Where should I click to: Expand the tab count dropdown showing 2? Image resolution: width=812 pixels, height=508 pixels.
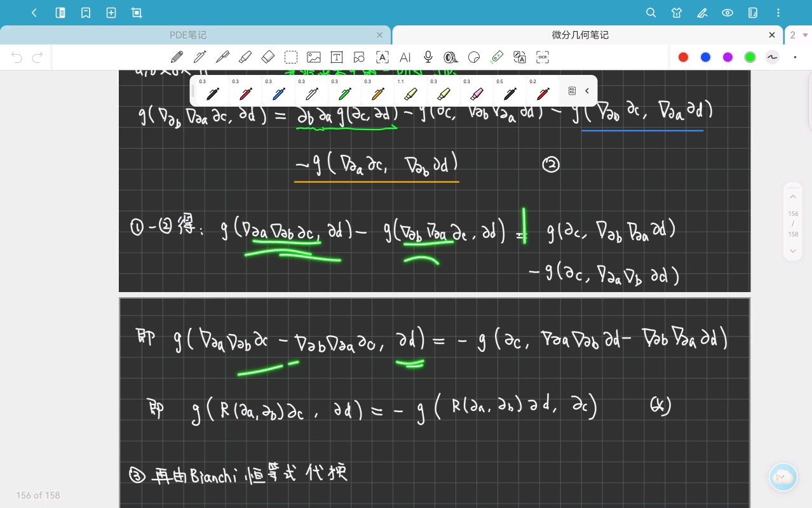click(x=798, y=35)
